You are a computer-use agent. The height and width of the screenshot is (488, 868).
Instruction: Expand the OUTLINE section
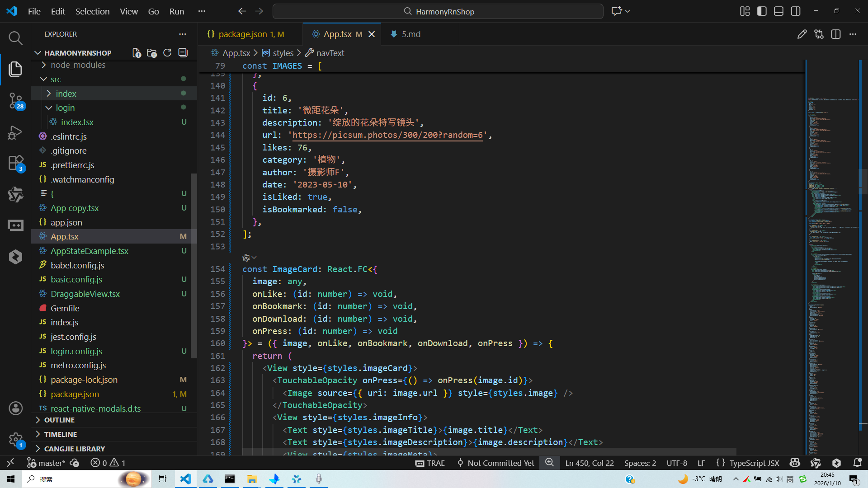pos(59,420)
